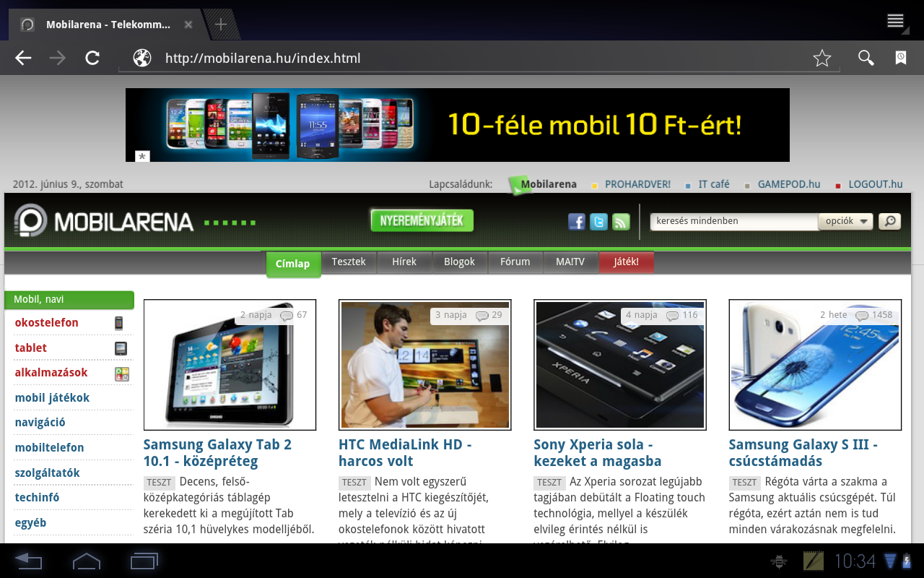This screenshot has width=924, height=578.
Task: Open alkalmazások in the sidebar
Action: pos(51,373)
